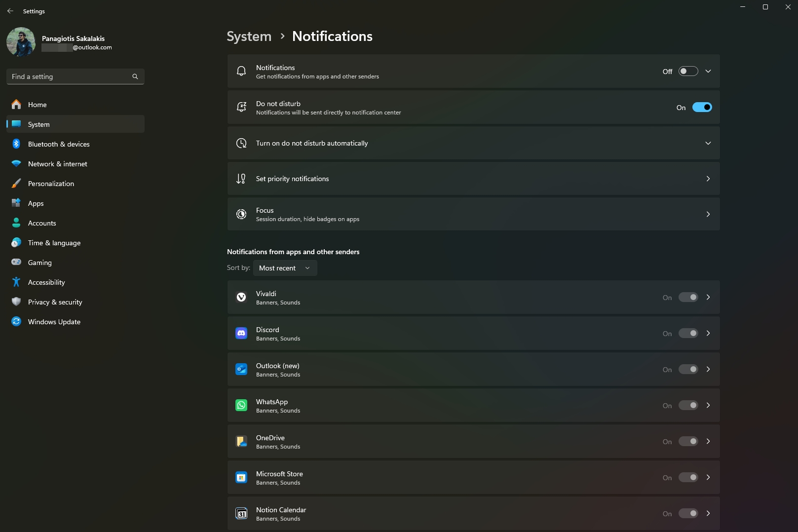Image resolution: width=798 pixels, height=532 pixels.
Task: Click the Focus target icon
Action: pos(241,214)
